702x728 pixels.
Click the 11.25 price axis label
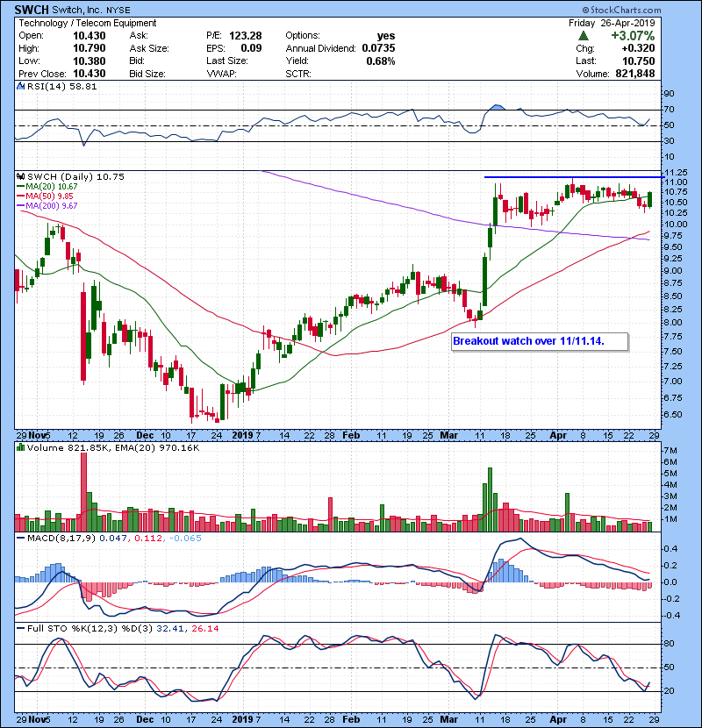coord(677,173)
